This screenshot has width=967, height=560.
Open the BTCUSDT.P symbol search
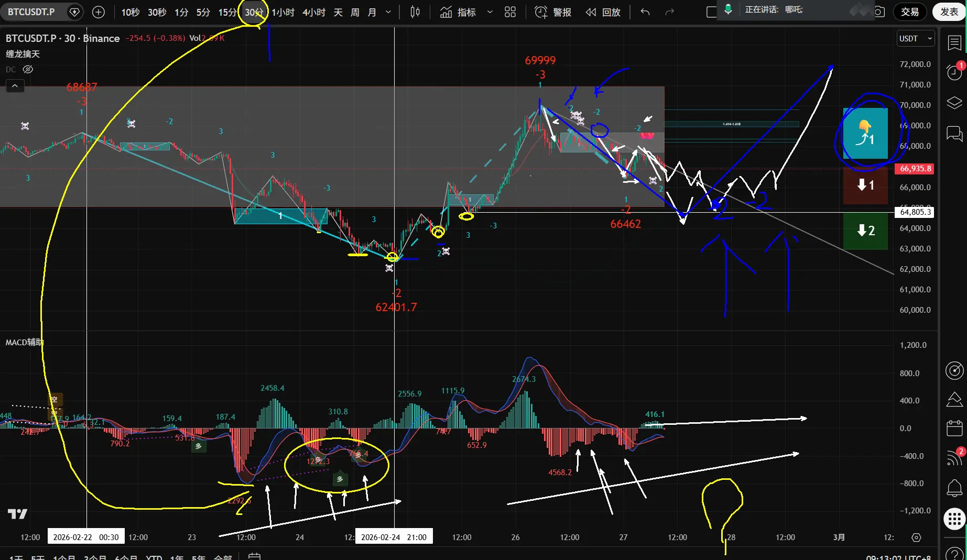pyautogui.click(x=31, y=12)
